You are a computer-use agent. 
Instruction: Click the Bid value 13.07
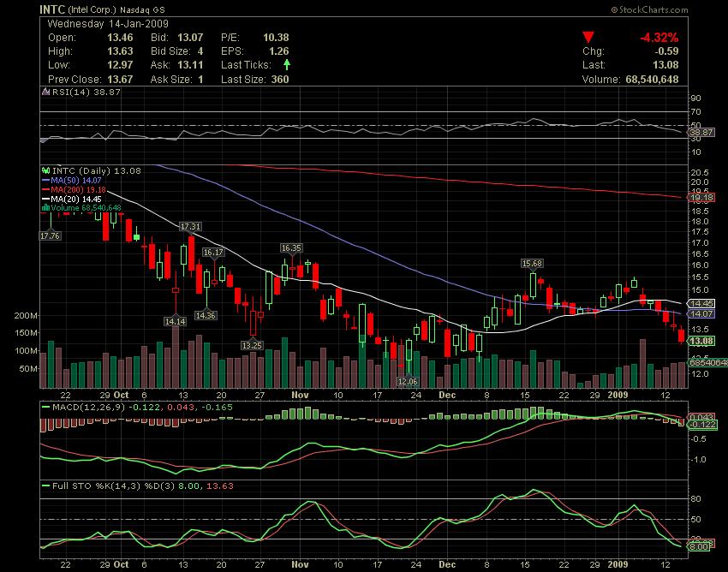[x=190, y=38]
